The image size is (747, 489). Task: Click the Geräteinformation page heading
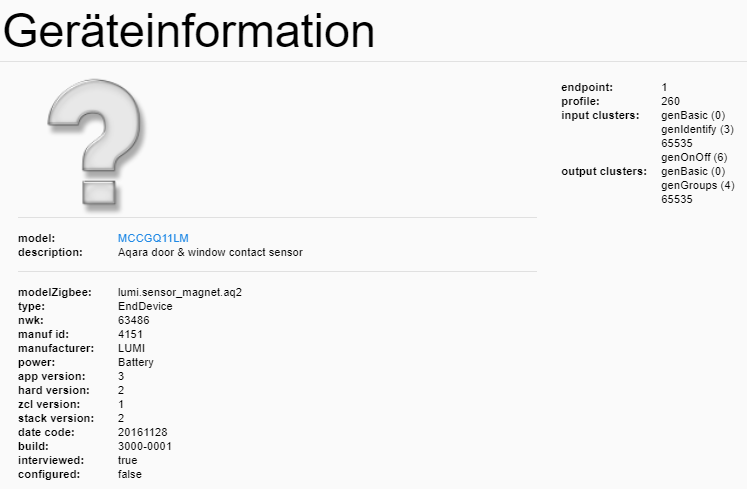tap(189, 31)
